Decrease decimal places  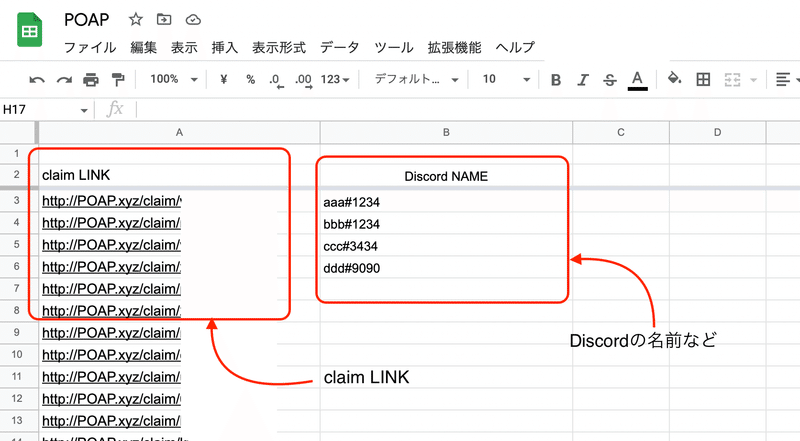[x=276, y=80]
